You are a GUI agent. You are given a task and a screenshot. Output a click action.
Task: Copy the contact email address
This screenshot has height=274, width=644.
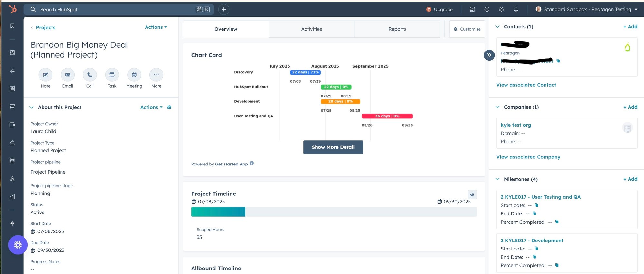(x=558, y=61)
